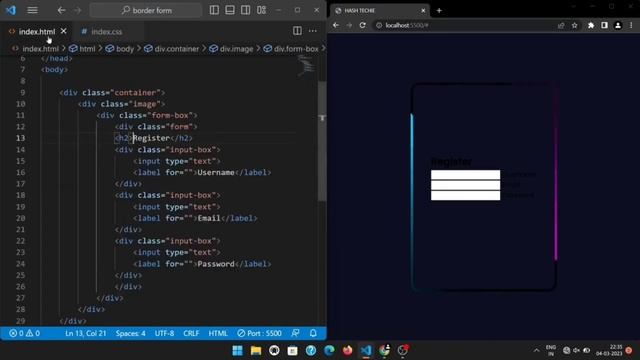Open Firefox from the taskbar

click(x=347, y=350)
